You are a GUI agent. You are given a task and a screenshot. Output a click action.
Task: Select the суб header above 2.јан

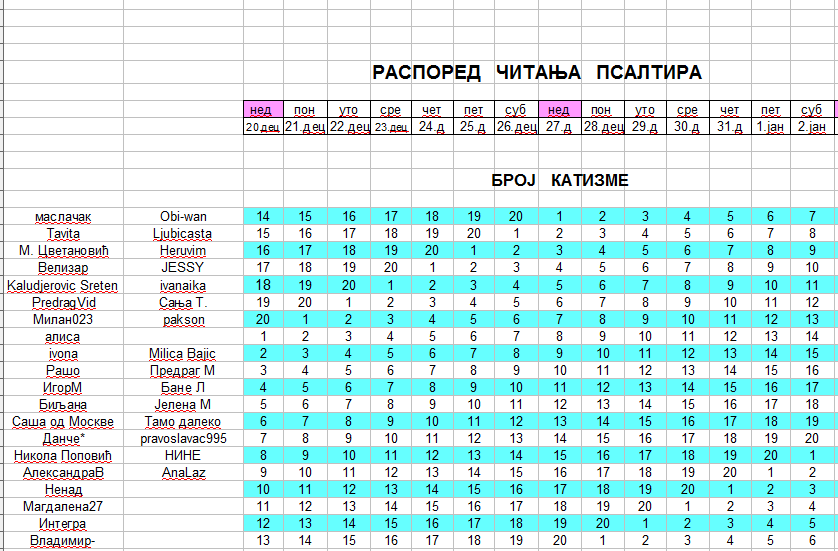(x=812, y=110)
